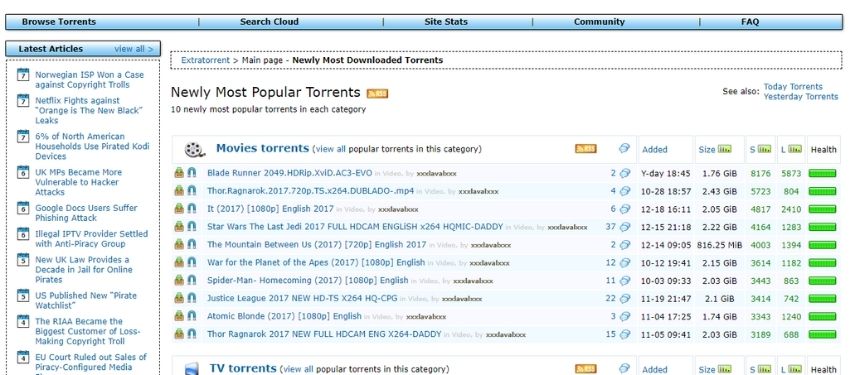Open magnet link for Justice League 2017
The width and height of the screenshot is (850, 375).
tap(191, 298)
